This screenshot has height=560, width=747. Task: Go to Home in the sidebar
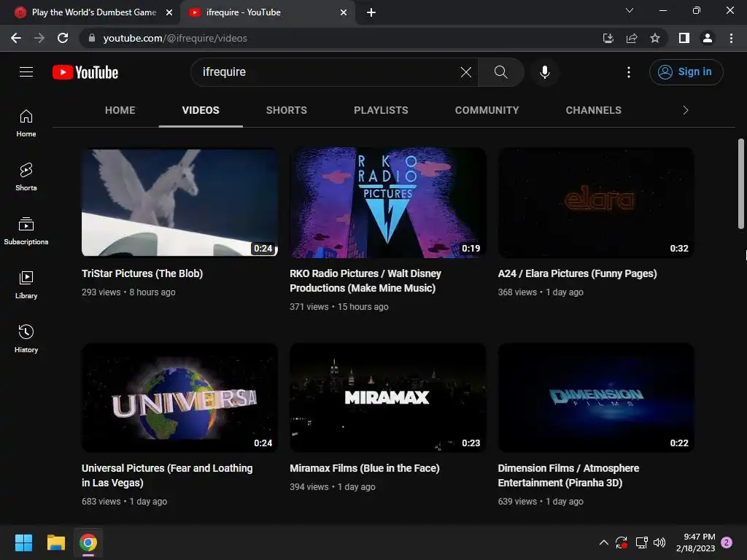[x=26, y=123]
